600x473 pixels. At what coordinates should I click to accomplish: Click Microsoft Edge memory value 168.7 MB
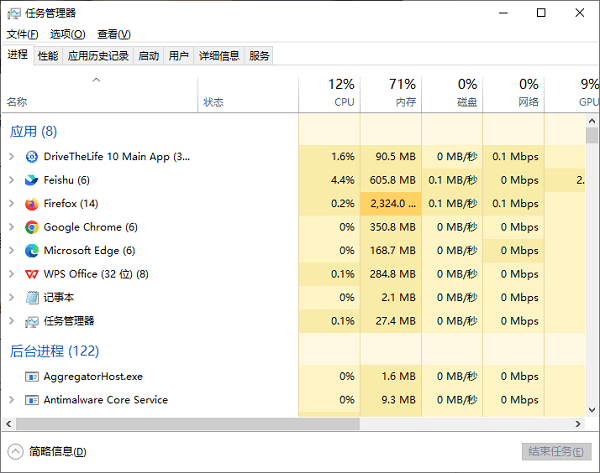coord(393,251)
